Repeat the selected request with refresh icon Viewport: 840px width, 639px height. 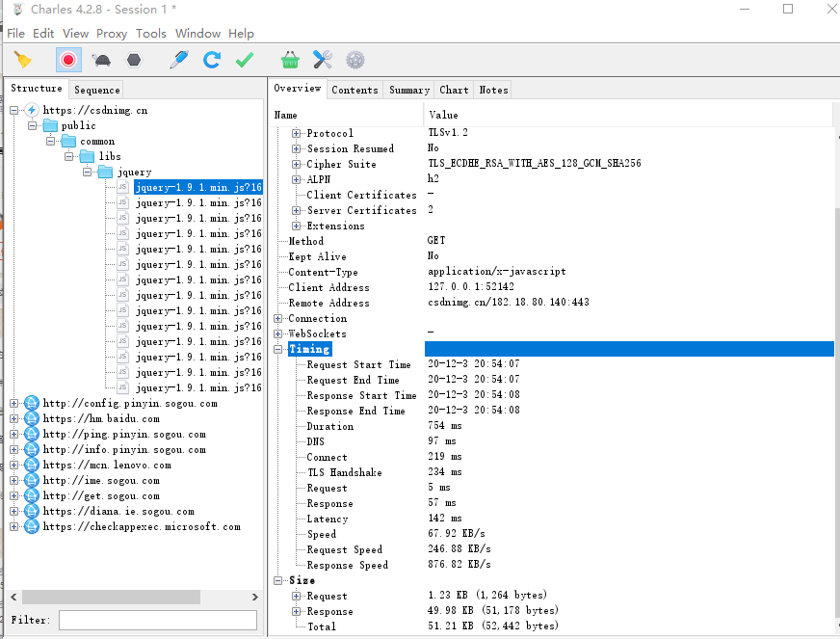[212, 60]
